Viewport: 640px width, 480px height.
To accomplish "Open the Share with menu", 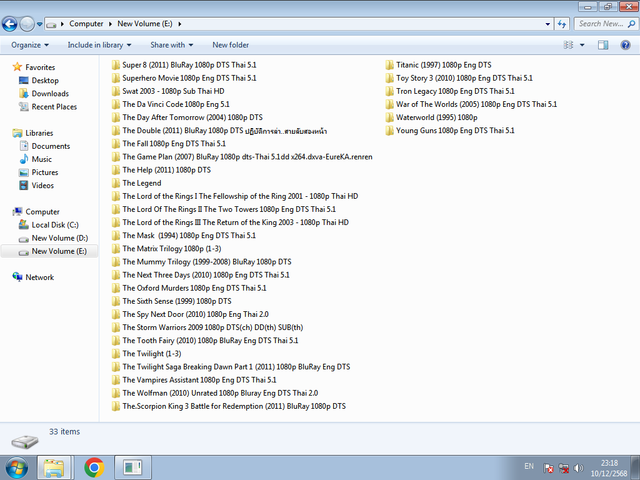I will click(x=171, y=45).
